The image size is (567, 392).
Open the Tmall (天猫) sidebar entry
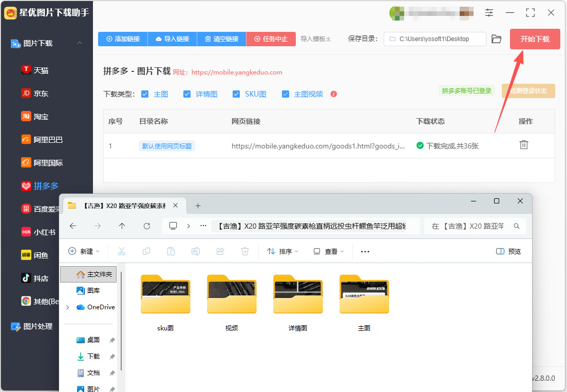pyautogui.click(x=35, y=70)
